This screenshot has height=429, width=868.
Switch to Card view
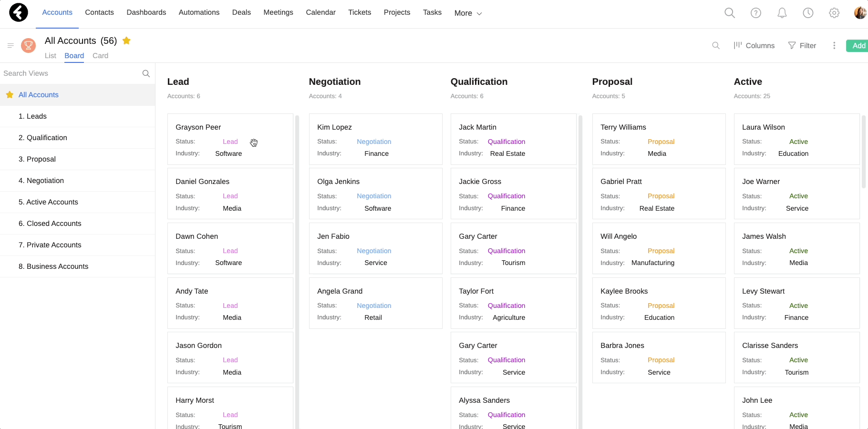100,56
